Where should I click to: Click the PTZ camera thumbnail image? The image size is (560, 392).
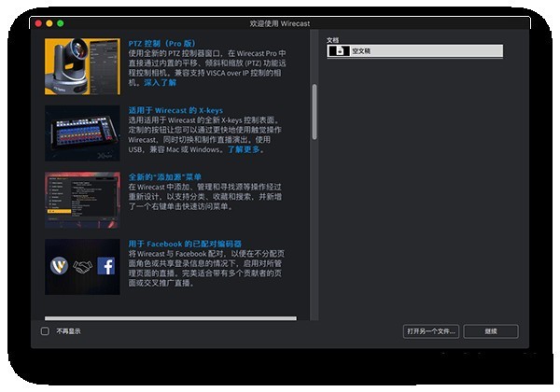[82, 66]
